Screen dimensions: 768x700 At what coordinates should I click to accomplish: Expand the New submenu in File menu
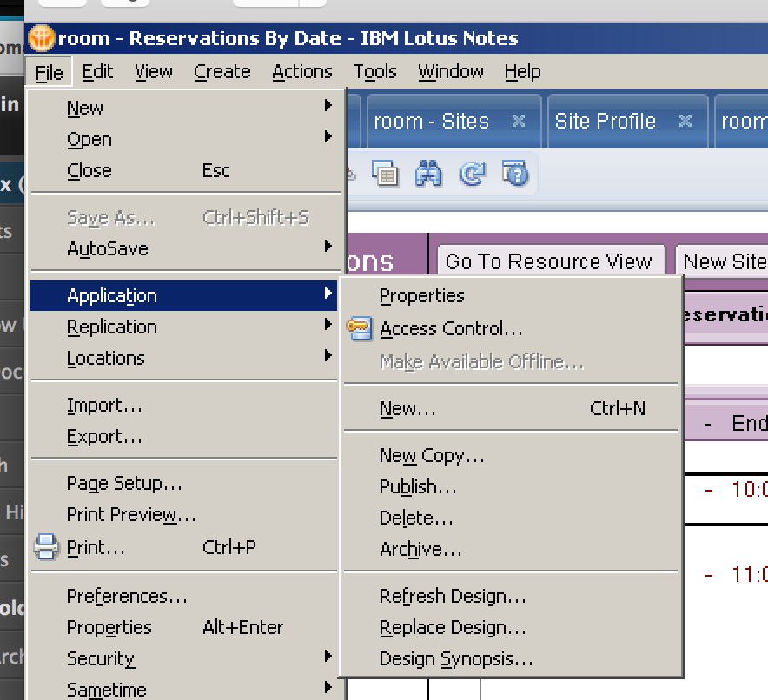[x=183, y=107]
